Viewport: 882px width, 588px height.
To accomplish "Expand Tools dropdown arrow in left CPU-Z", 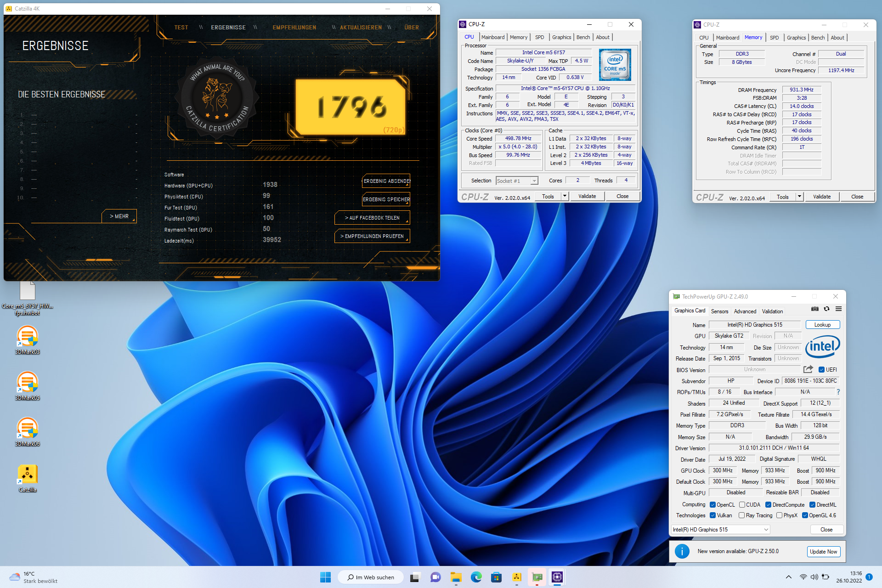I will pyautogui.click(x=565, y=196).
